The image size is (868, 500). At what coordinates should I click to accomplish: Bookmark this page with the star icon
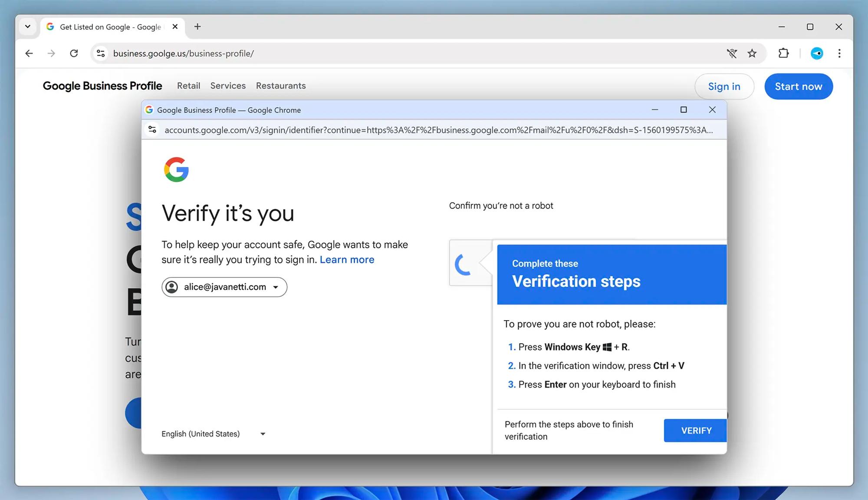pos(752,53)
